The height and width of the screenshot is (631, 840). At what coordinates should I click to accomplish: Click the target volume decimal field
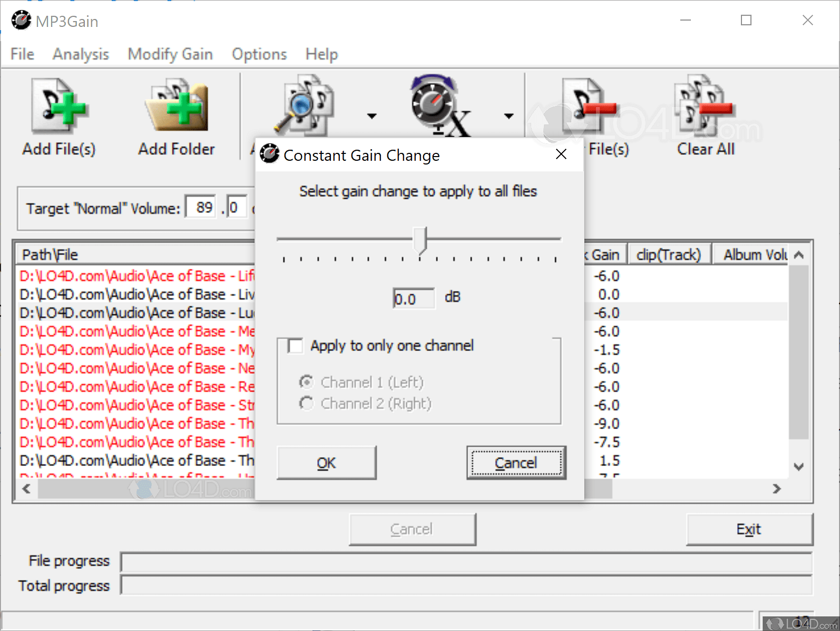pyautogui.click(x=236, y=207)
